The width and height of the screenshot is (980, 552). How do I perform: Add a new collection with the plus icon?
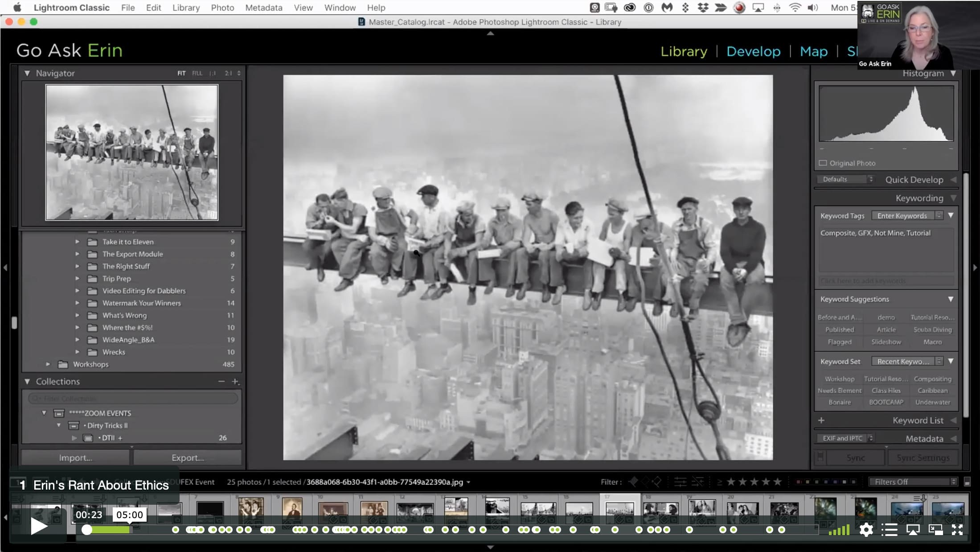(235, 382)
